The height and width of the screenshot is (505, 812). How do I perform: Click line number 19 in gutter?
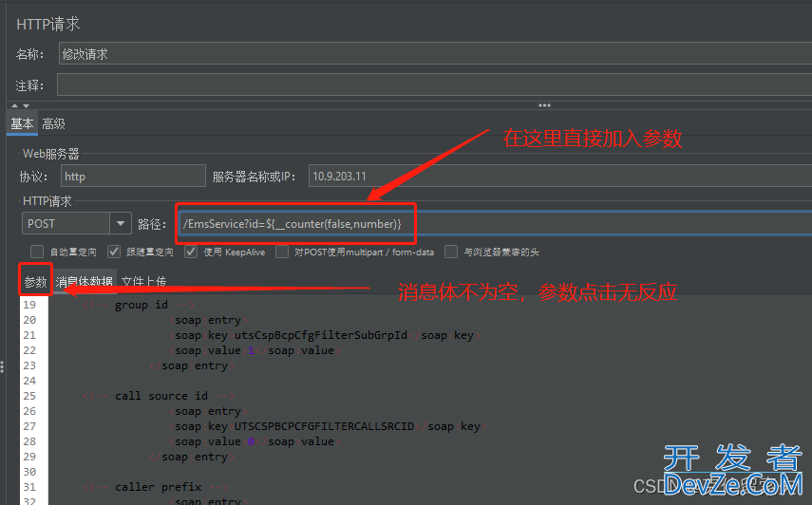29,305
